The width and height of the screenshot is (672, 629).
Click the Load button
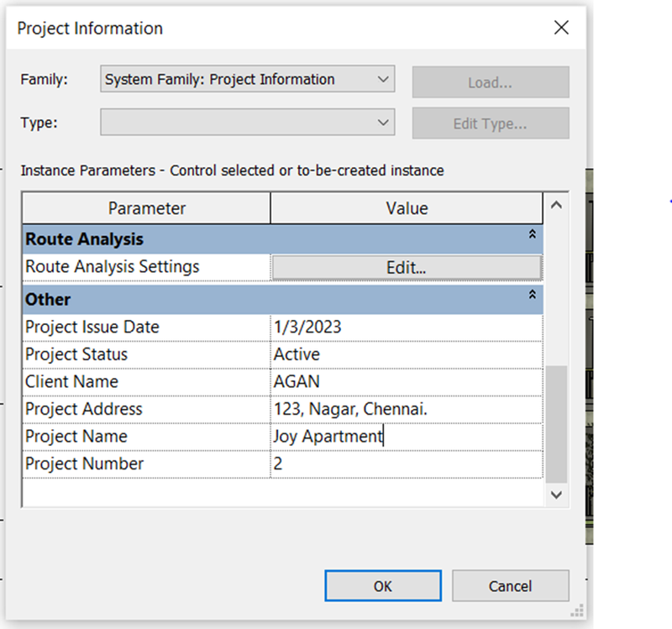(491, 81)
